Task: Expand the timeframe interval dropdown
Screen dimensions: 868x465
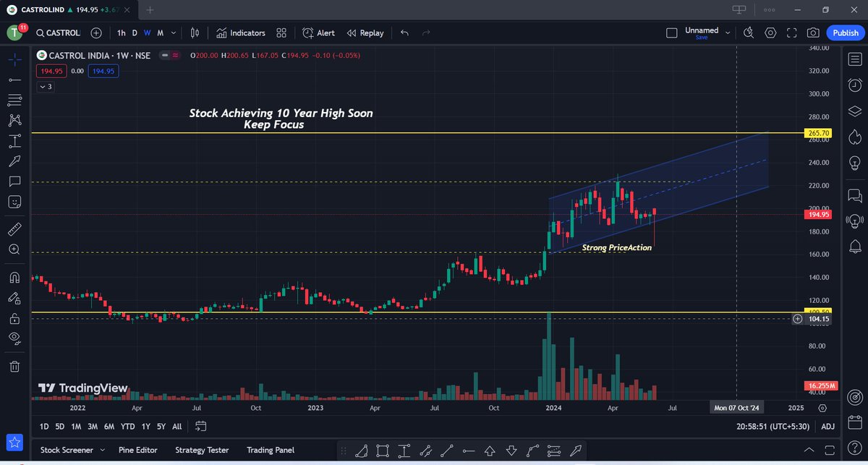Action: click(174, 33)
